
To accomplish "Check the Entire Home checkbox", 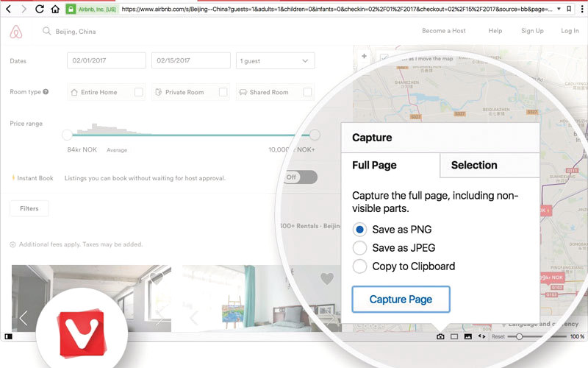I will (x=138, y=92).
